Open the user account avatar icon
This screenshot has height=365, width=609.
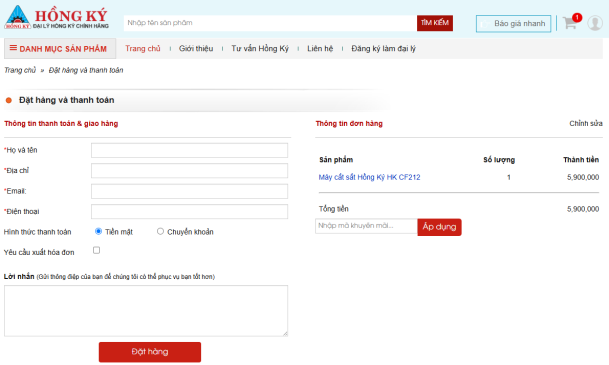595,23
